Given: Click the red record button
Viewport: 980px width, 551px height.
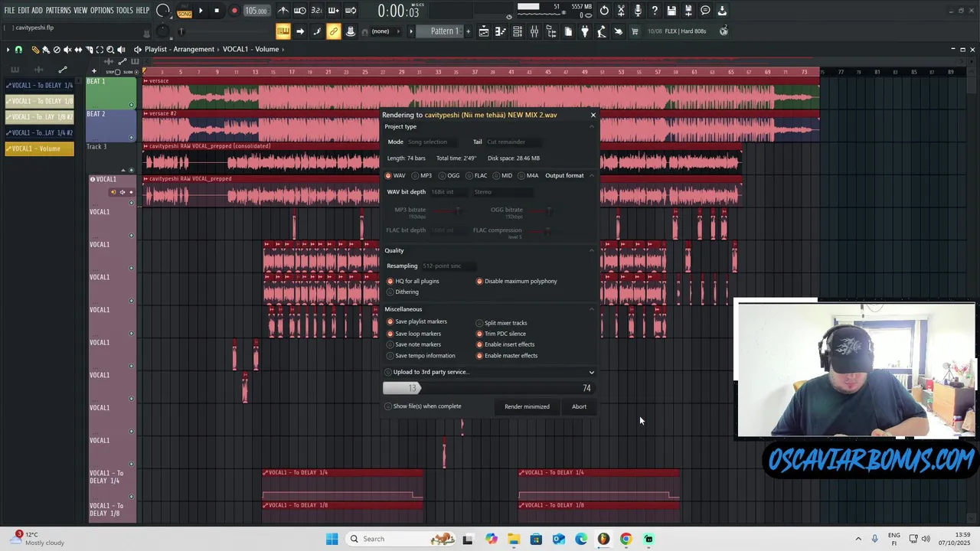Looking at the screenshot, I should [x=234, y=11].
